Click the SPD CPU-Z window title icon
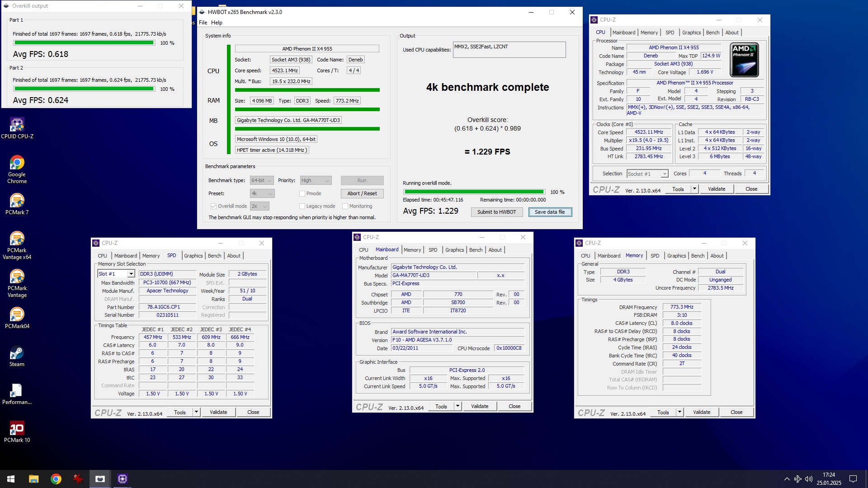 pyautogui.click(x=96, y=243)
